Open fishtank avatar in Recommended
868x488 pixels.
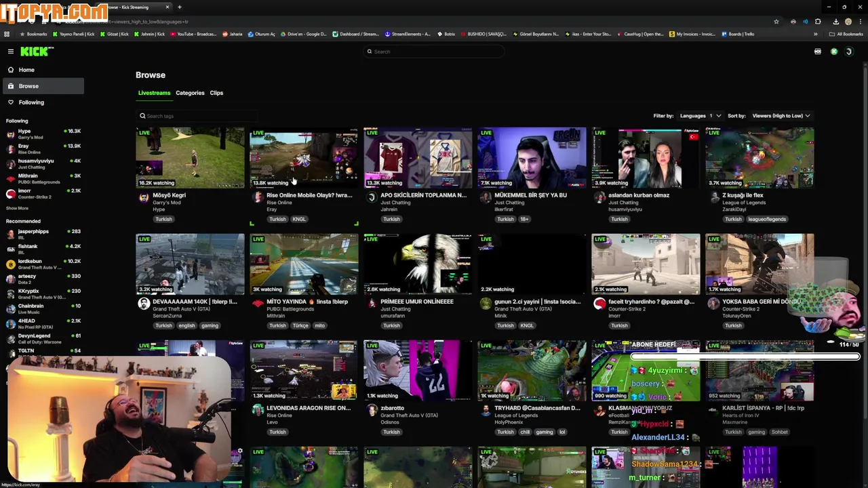pyautogui.click(x=10, y=249)
